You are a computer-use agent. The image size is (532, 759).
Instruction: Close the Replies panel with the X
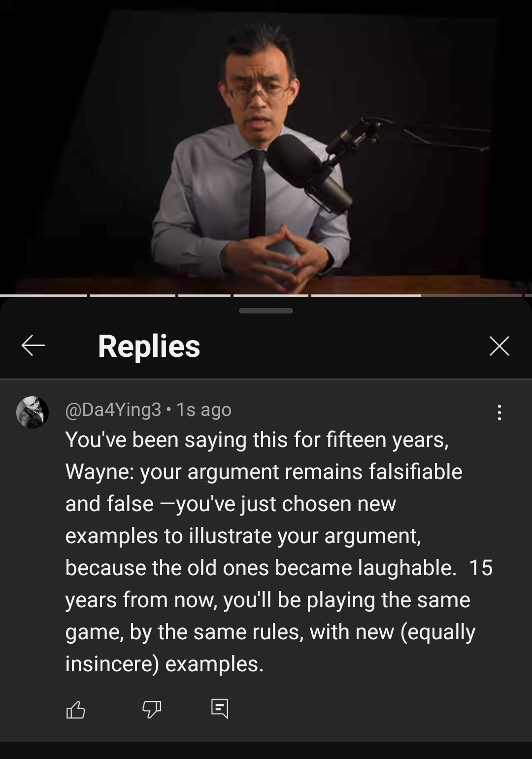[x=499, y=345]
